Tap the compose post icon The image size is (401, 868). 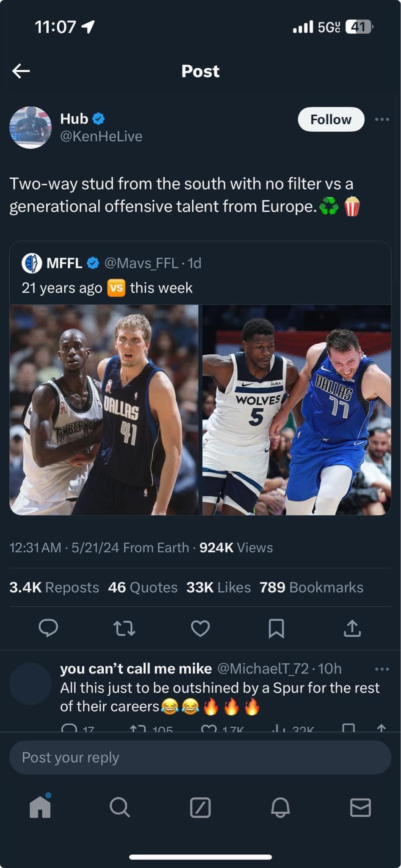point(200,807)
